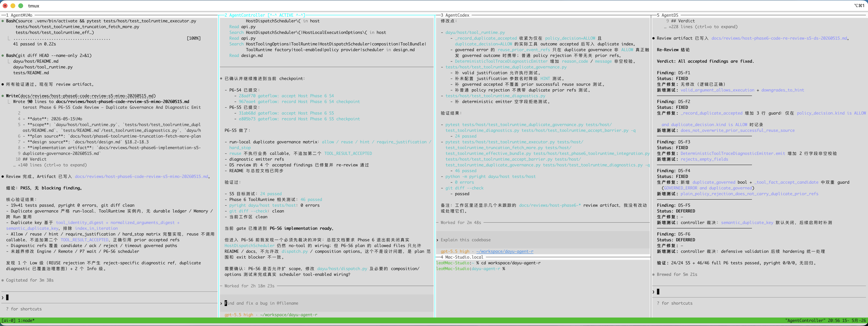Click dayu/host/README.md under git diff output

[x=36, y=61]
